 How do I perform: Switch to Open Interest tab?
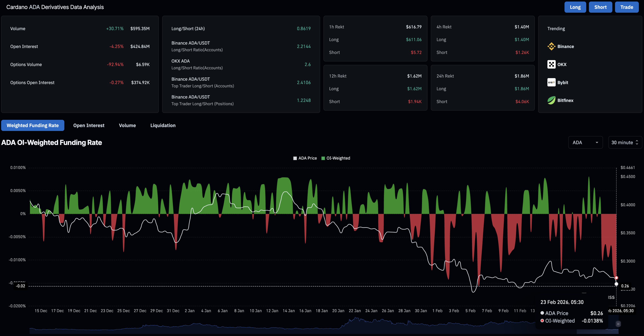pyautogui.click(x=89, y=126)
